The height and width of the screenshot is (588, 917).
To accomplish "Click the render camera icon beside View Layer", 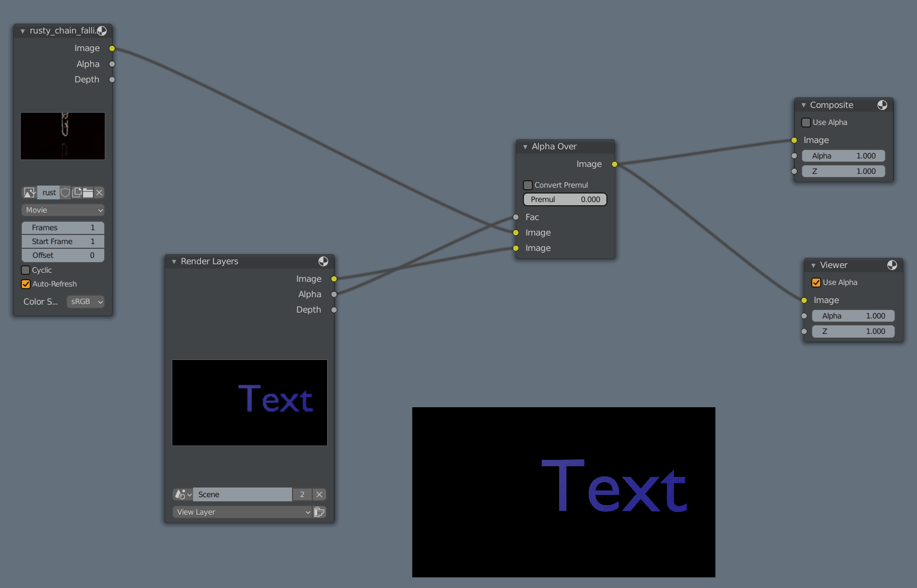I will 319,511.
